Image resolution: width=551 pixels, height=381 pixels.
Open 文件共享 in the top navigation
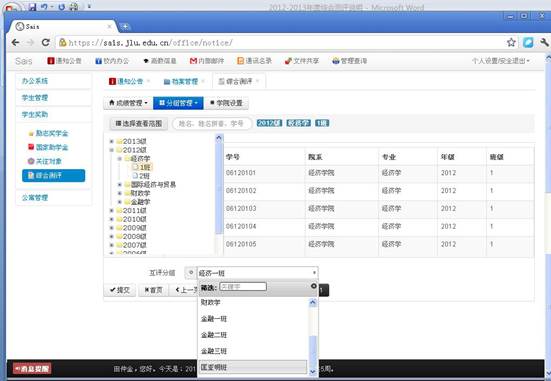tap(302, 61)
